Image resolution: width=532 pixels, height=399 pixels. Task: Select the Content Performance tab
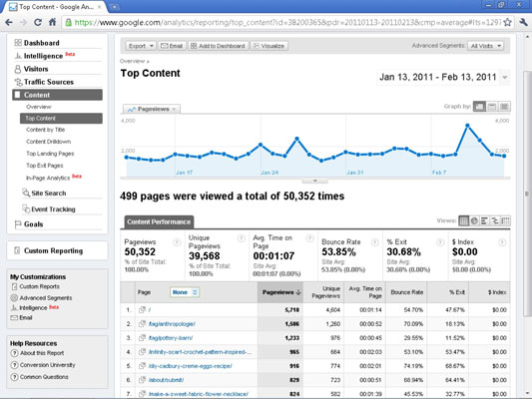click(x=159, y=222)
